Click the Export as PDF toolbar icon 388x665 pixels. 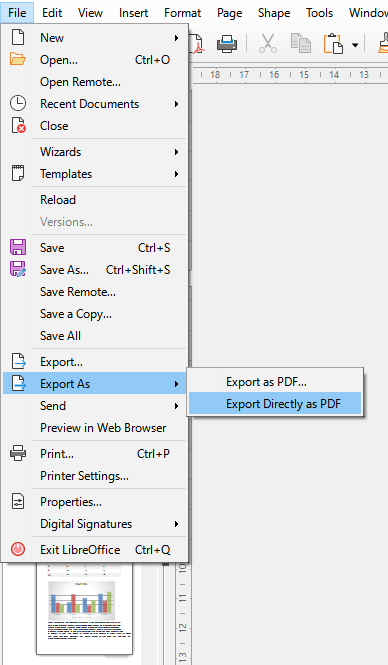[x=197, y=44]
